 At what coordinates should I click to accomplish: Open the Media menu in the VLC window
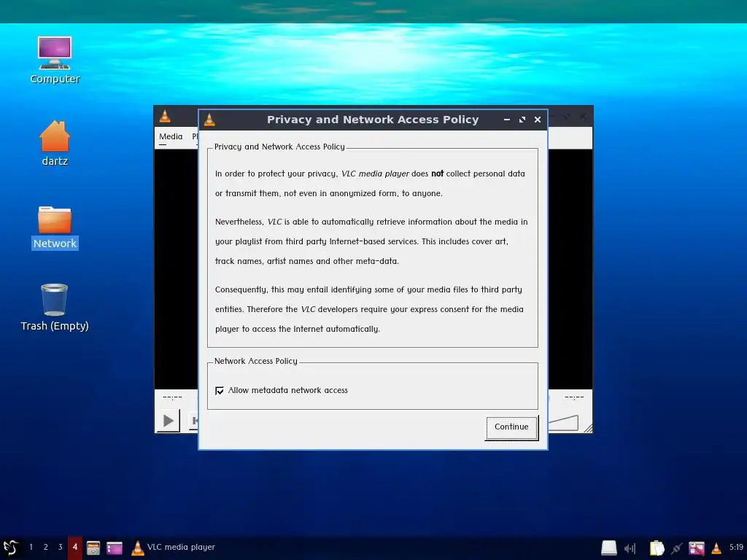pos(171,136)
